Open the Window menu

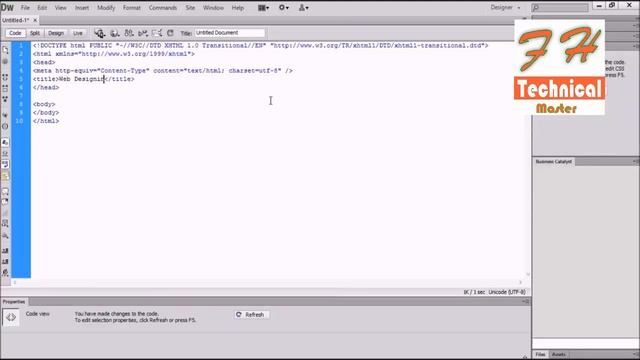[x=213, y=8]
